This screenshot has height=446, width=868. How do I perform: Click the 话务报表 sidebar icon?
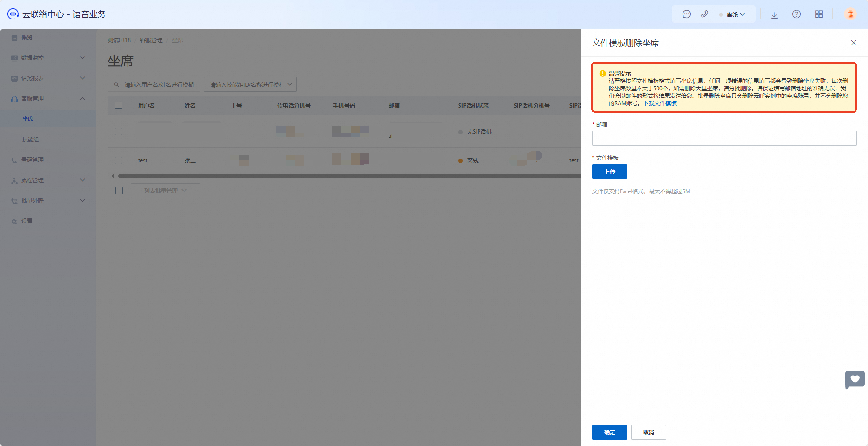pyautogui.click(x=14, y=78)
